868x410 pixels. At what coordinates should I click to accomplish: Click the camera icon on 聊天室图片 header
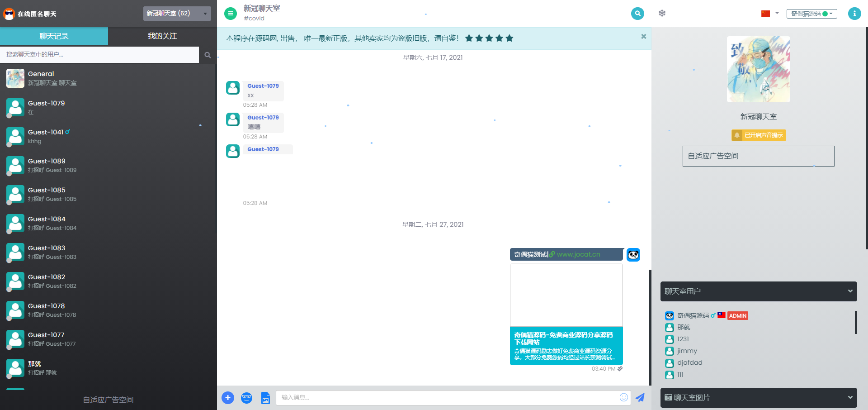pyautogui.click(x=668, y=397)
